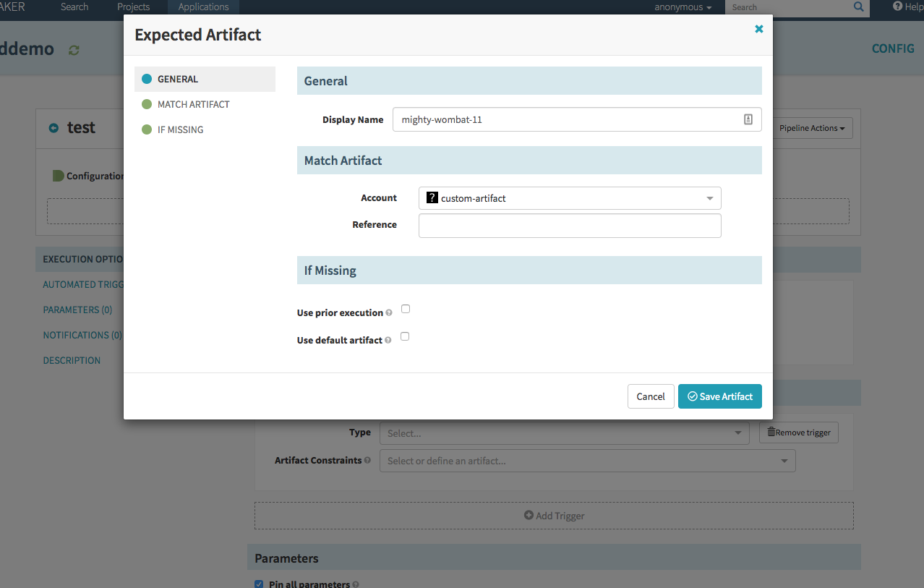Switch to the MATCH ARTIFACT section
This screenshot has height=588, width=924.
[x=193, y=104]
